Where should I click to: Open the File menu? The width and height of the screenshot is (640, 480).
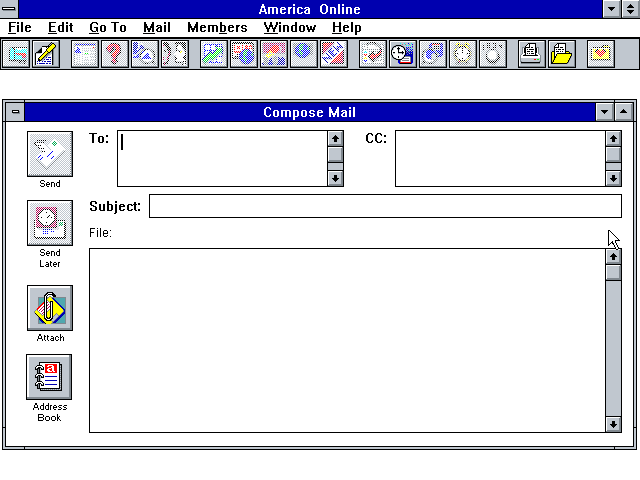(20, 28)
